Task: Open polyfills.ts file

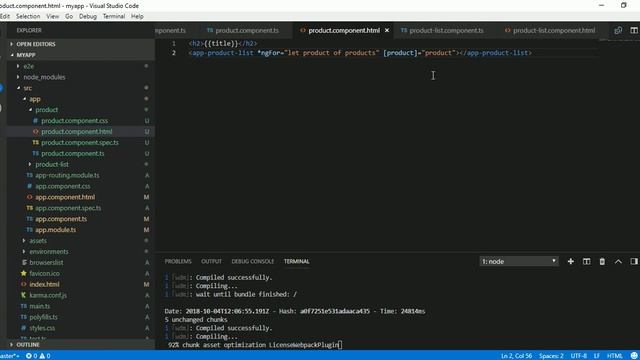Action: tap(43, 317)
